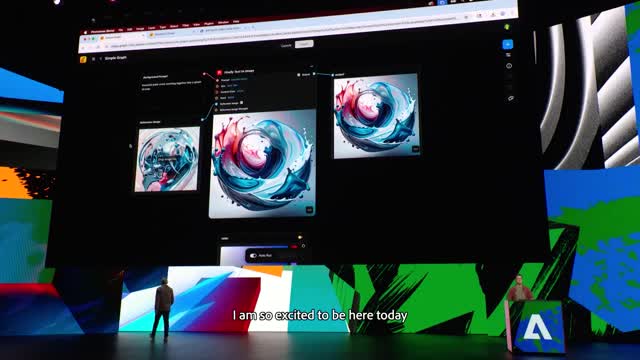Click the Firefly Text to Image node title
This screenshot has width=640, height=360.
click(239, 71)
